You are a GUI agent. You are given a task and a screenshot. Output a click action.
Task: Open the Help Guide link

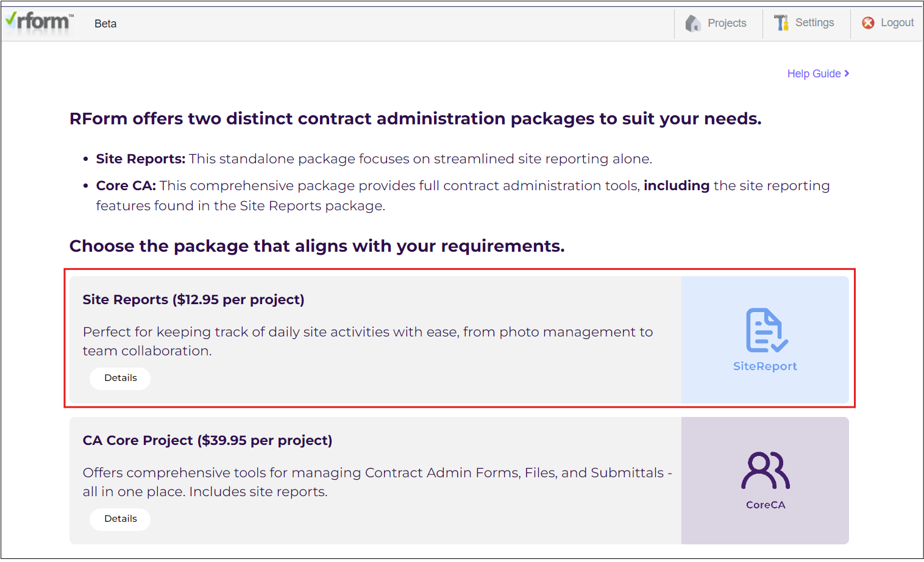click(x=814, y=74)
